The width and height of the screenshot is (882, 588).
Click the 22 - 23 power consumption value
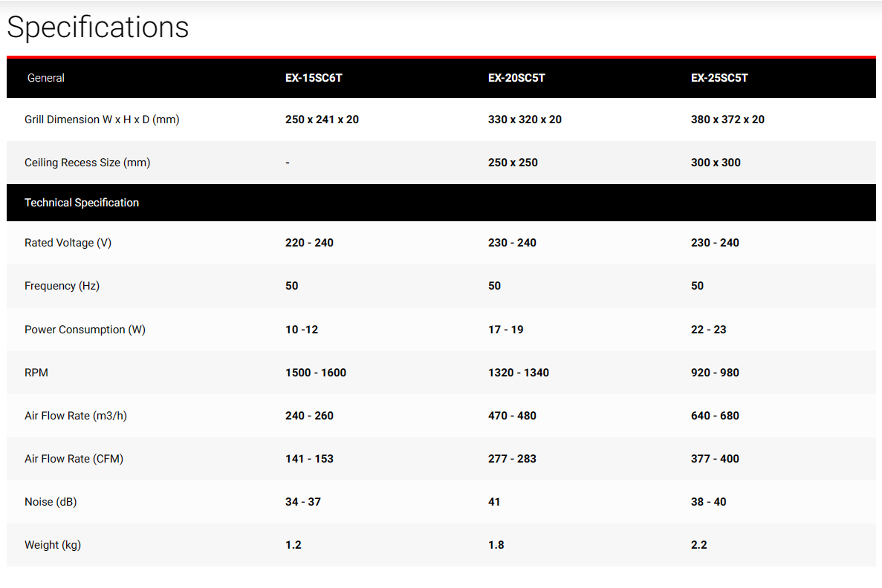click(x=709, y=330)
